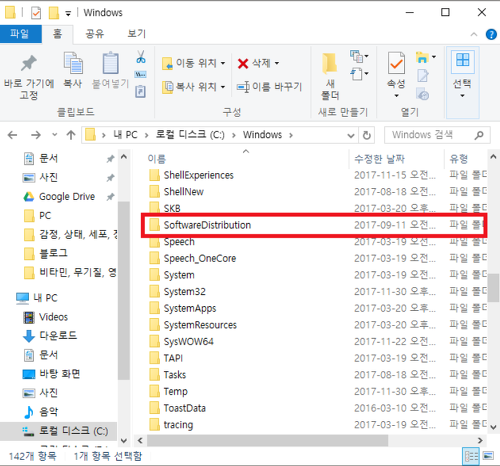Click the Edit file icon in Open group

click(x=423, y=76)
